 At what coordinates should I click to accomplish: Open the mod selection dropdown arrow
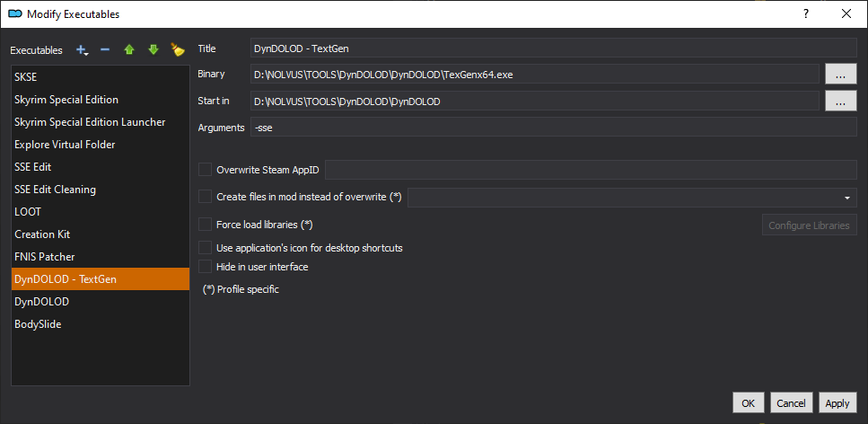(847, 198)
